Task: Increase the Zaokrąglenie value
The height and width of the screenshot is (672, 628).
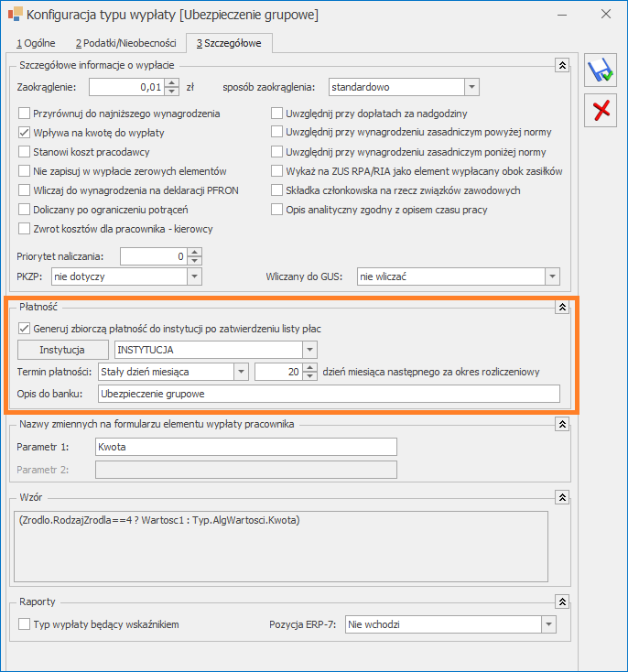Action: tap(171, 83)
